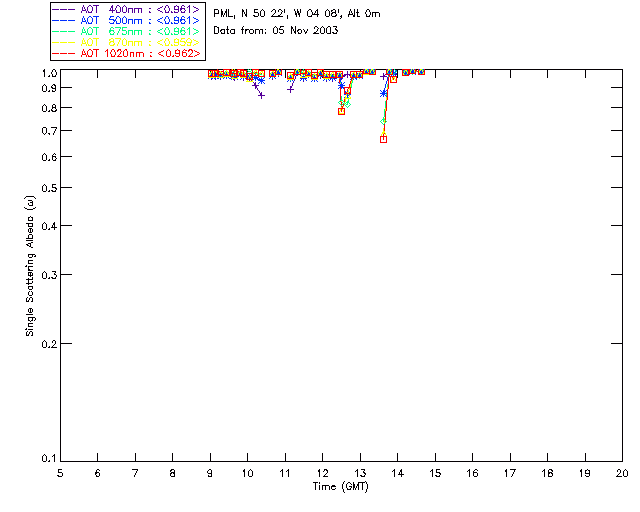The image size is (640, 512).
Task: Click x-axis tick label '9'
Action: coord(210,473)
